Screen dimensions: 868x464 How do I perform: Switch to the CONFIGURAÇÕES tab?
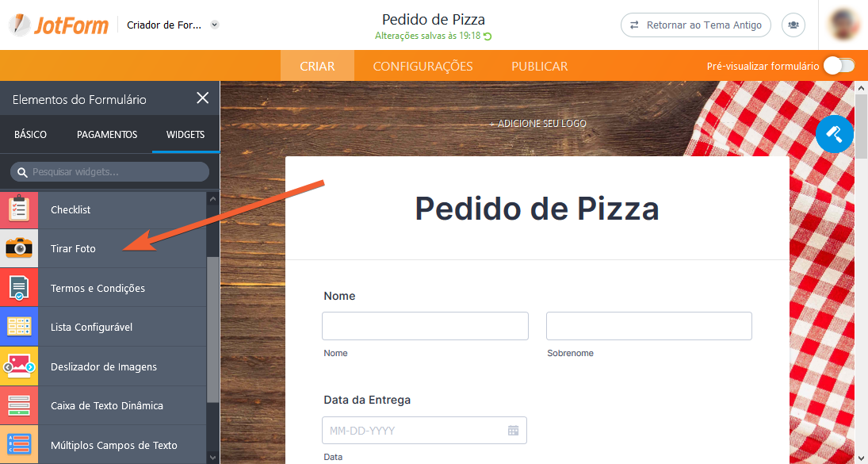click(x=423, y=66)
